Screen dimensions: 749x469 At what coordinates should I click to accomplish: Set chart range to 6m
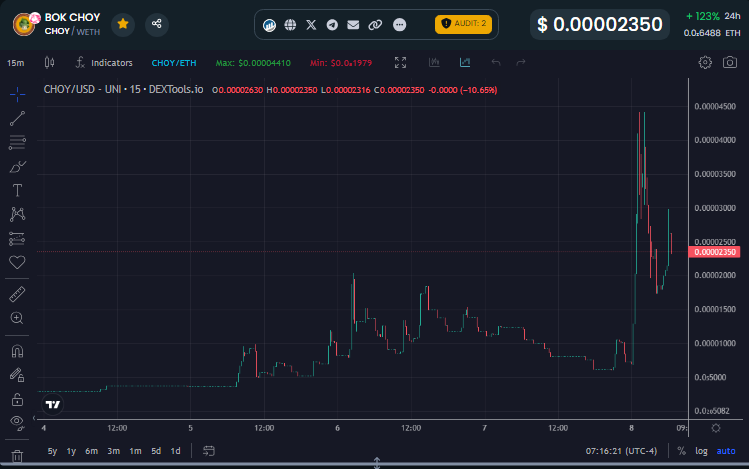[x=91, y=451]
